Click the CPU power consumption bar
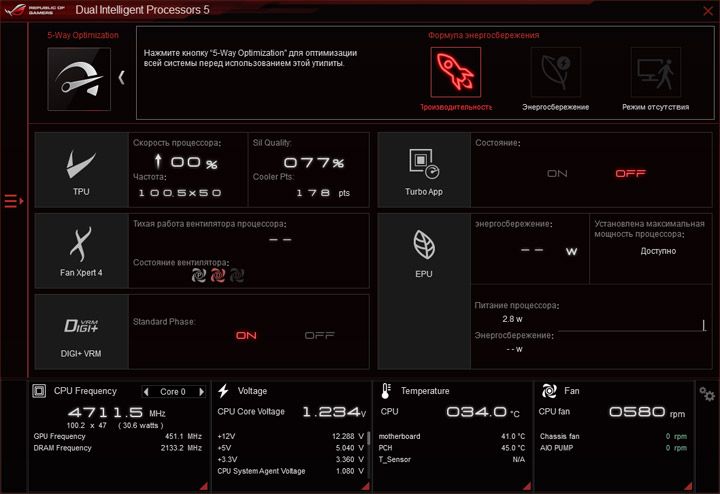 [631, 326]
